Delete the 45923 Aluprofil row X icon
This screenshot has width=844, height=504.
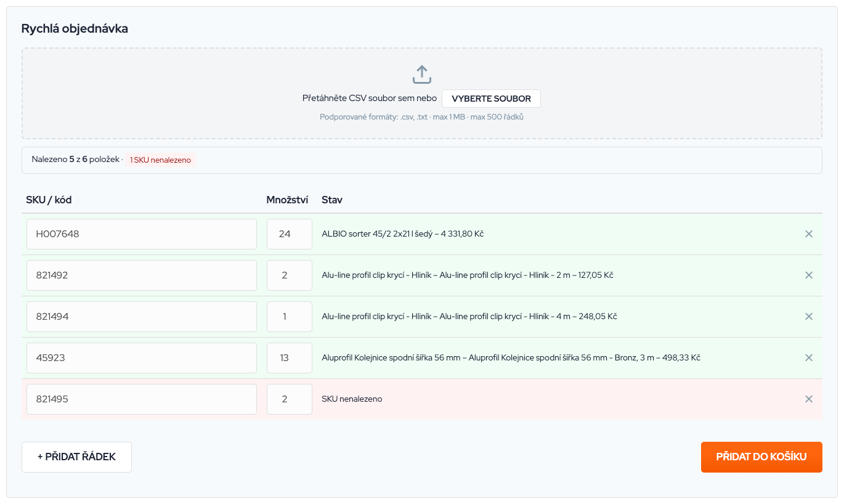[809, 358]
